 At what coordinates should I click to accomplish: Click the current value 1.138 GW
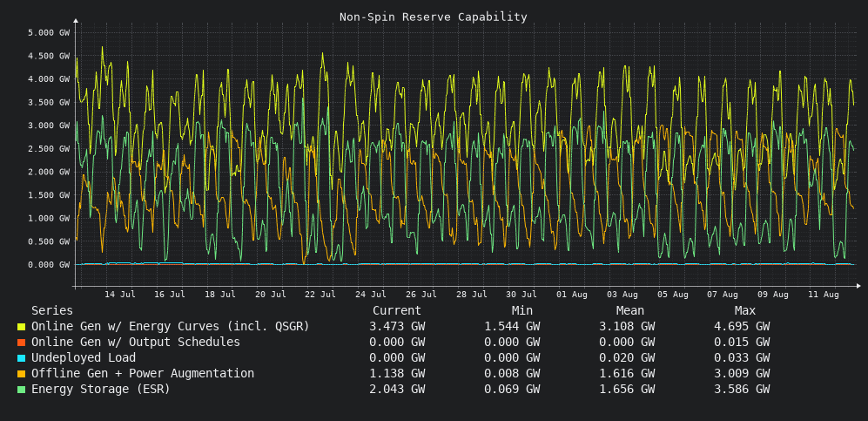click(397, 373)
